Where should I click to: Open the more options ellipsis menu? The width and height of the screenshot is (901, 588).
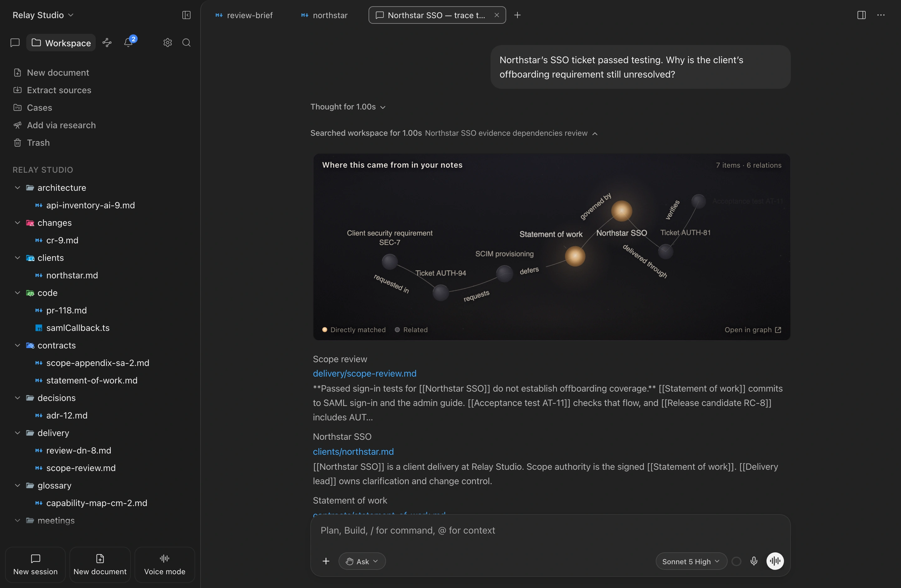click(881, 15)
